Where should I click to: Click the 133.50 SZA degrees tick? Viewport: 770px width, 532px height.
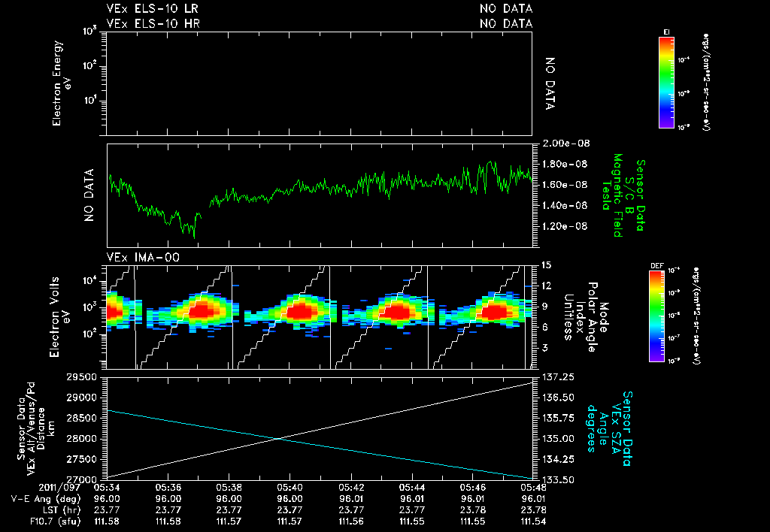point(559,479)
